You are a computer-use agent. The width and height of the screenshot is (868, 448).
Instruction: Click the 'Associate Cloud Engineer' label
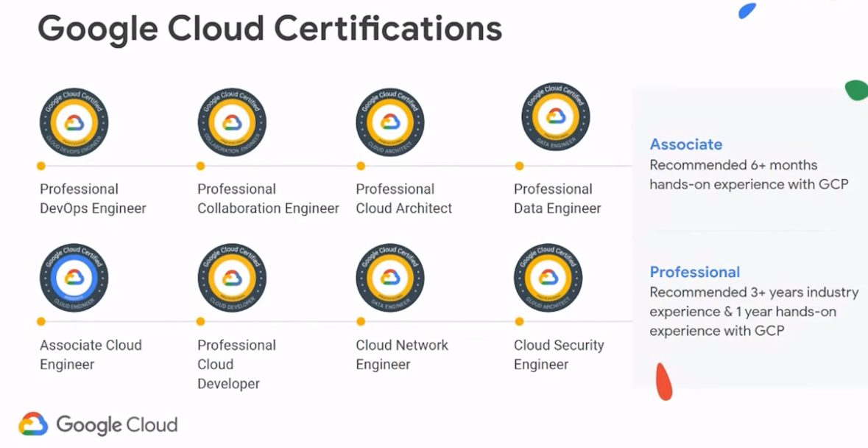[x=91, y=354]
